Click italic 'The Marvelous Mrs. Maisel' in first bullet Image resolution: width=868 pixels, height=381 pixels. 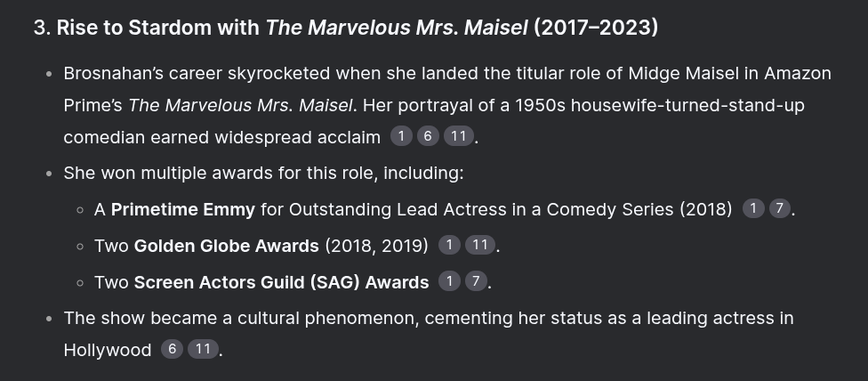coord(241,105)
